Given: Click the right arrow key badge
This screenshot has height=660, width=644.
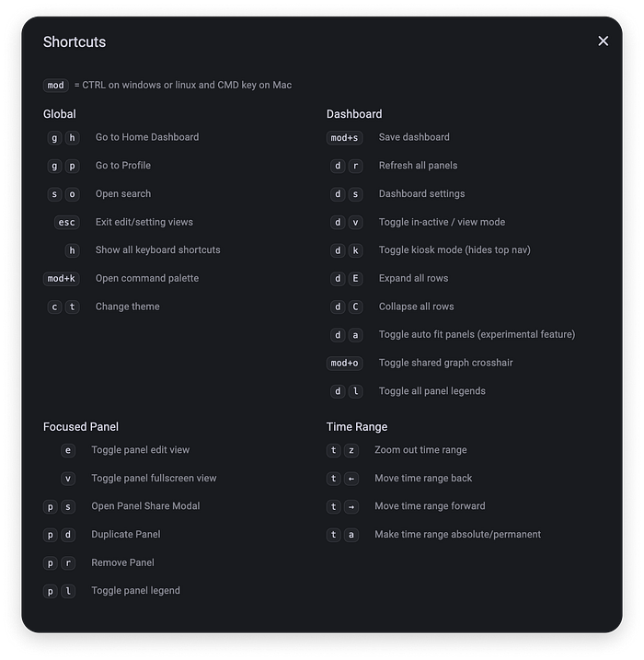Looking at the screenshot, I should coord(351,506).
